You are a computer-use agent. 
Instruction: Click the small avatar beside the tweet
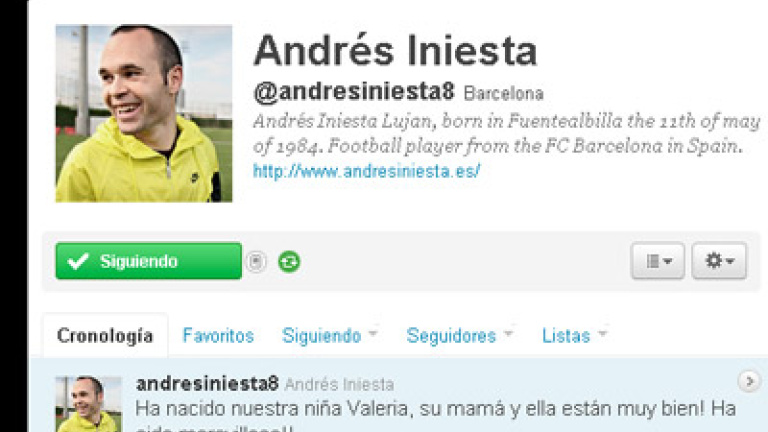click(x=89, y=404)
